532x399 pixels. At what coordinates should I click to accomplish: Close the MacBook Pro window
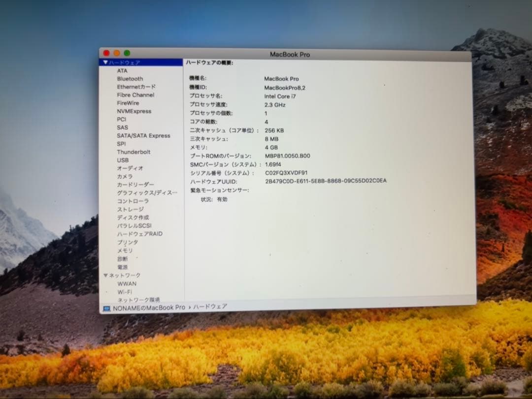pyautogui.click(x=106, y=53)
